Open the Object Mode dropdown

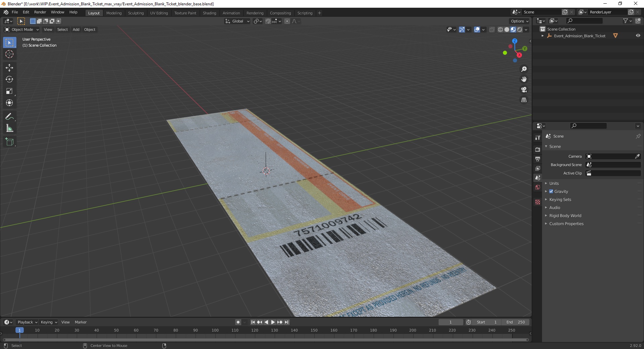point(22,30)
